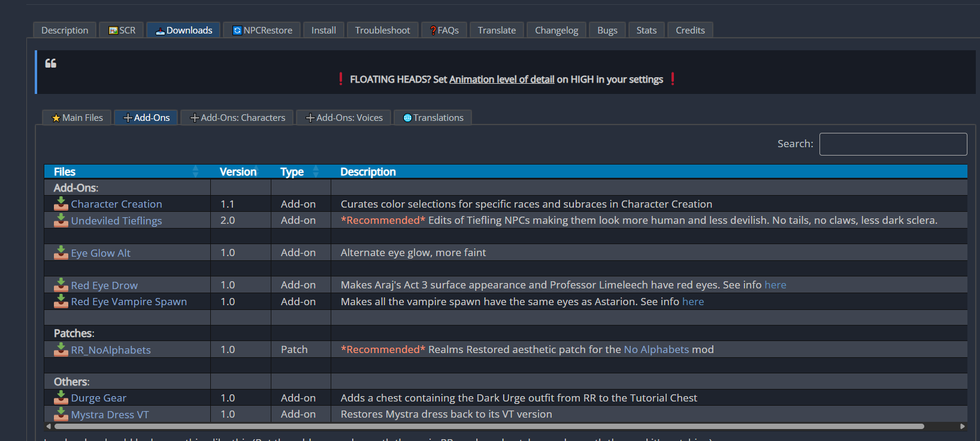Show the Credits tab
The width and height of the screenshot is (980, 441).
pos(690,30)
